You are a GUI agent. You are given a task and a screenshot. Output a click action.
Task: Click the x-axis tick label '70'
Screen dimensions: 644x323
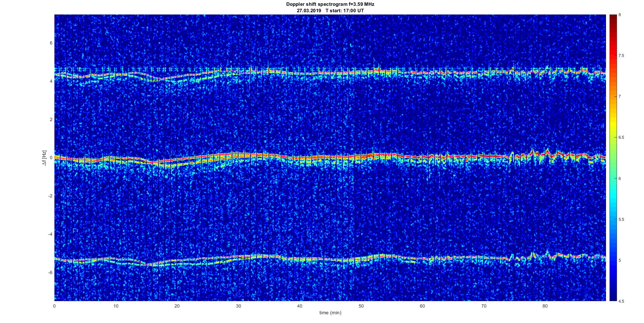tap(484, 306)
